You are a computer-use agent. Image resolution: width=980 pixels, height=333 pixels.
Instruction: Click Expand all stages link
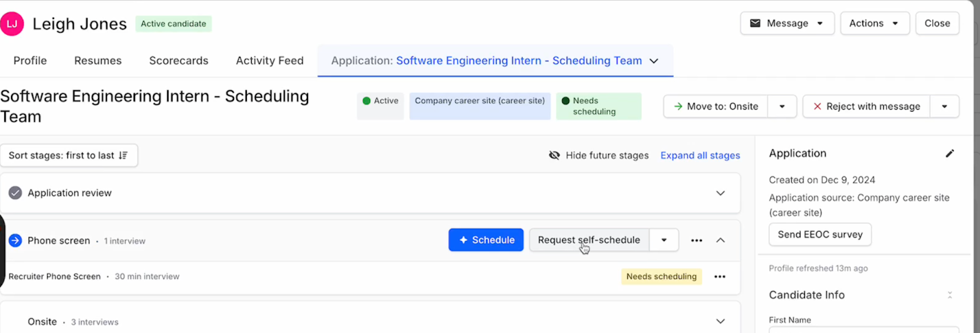pyautogui.click(x=700, y=156)
